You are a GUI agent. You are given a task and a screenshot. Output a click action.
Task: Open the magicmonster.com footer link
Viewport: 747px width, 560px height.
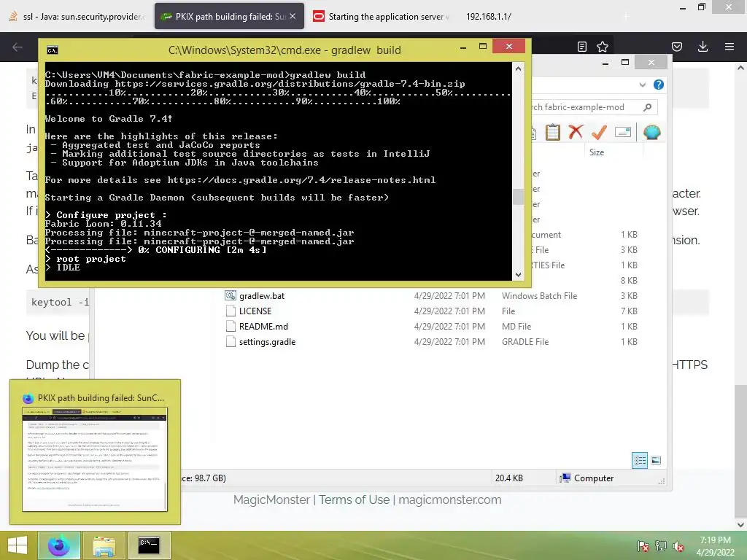[x=449, y=499]
